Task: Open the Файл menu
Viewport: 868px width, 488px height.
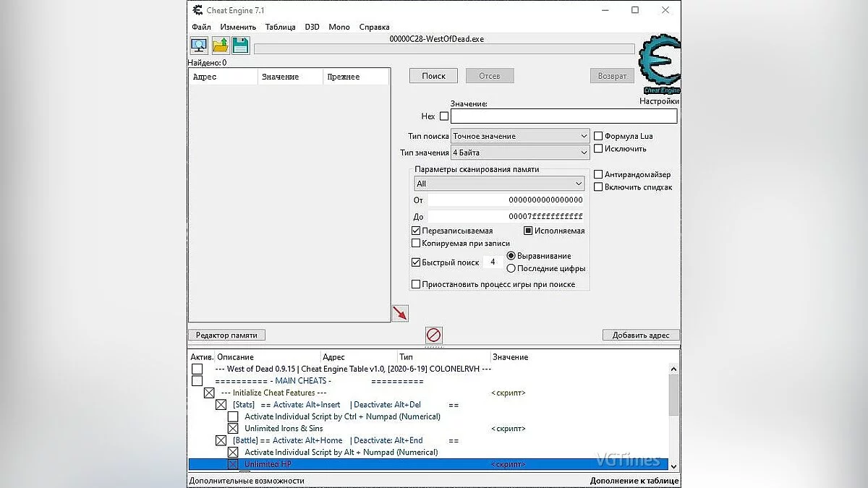Action: point(201,27)
